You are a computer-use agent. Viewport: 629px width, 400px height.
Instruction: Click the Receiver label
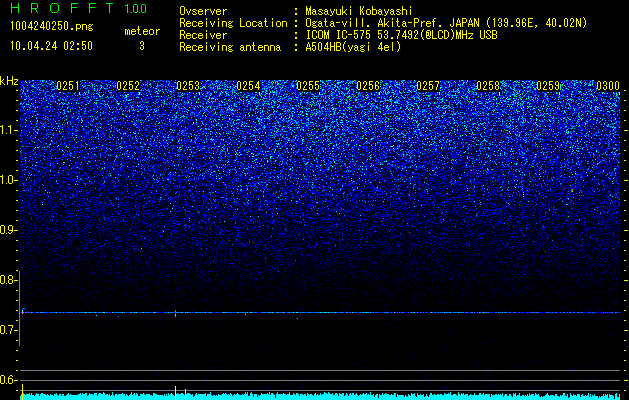click(203, 35)
